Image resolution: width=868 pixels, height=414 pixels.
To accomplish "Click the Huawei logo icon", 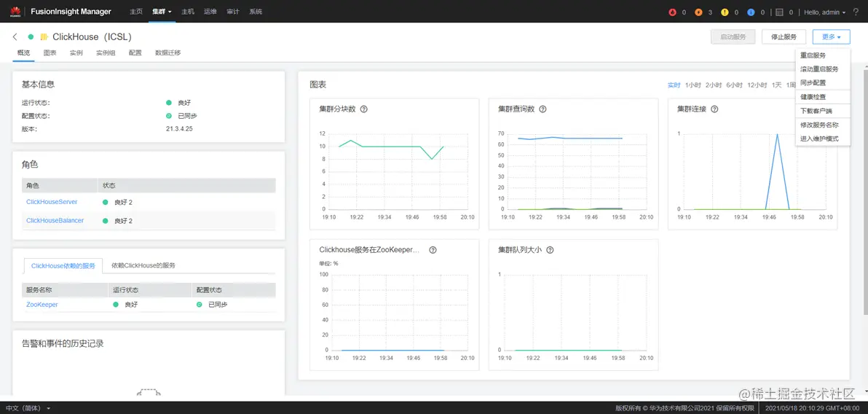I will [15, 11].
